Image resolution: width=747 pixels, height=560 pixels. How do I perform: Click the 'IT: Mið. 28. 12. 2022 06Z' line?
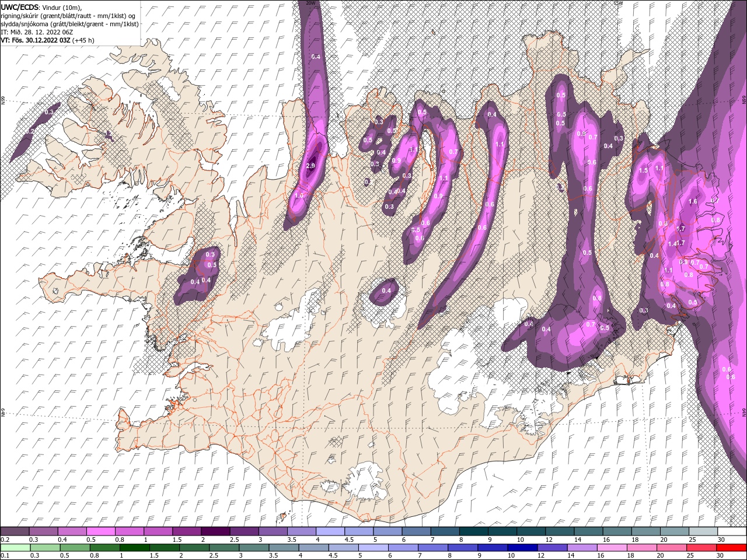coord(36,32)
